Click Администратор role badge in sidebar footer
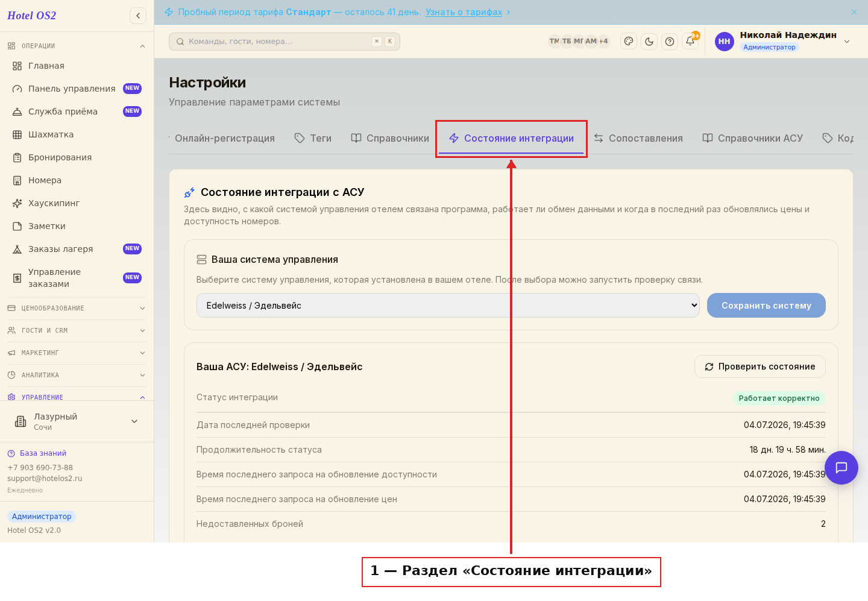 [x=42, y=517]
